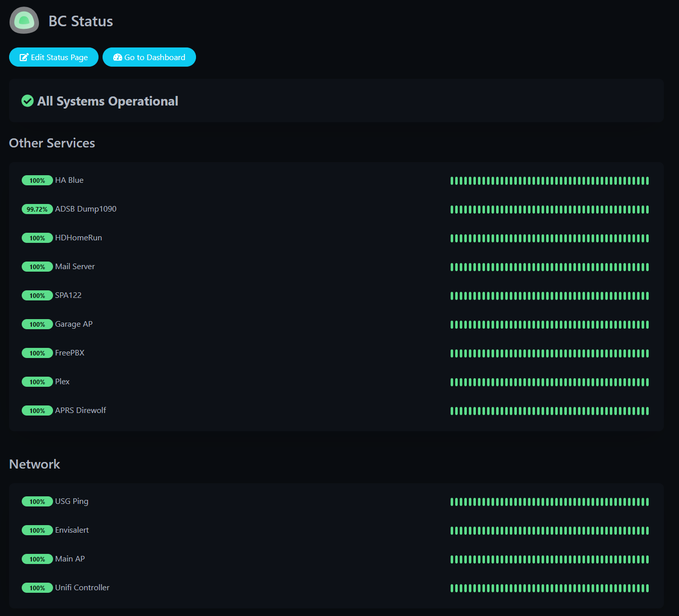Click SPA122 heartbeat bar

[550, 296]
